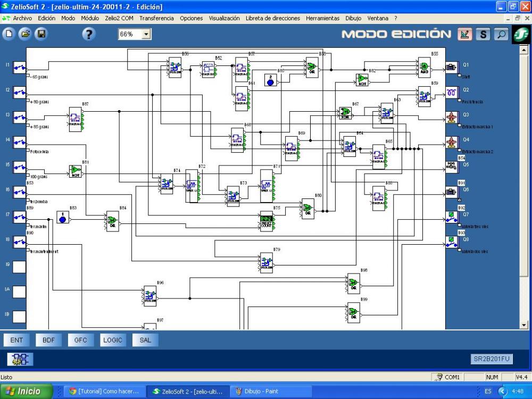Viewport: 532px width, 399px height.
Task: Show the SAL outputs tab
Action: (x=145, y=340)
